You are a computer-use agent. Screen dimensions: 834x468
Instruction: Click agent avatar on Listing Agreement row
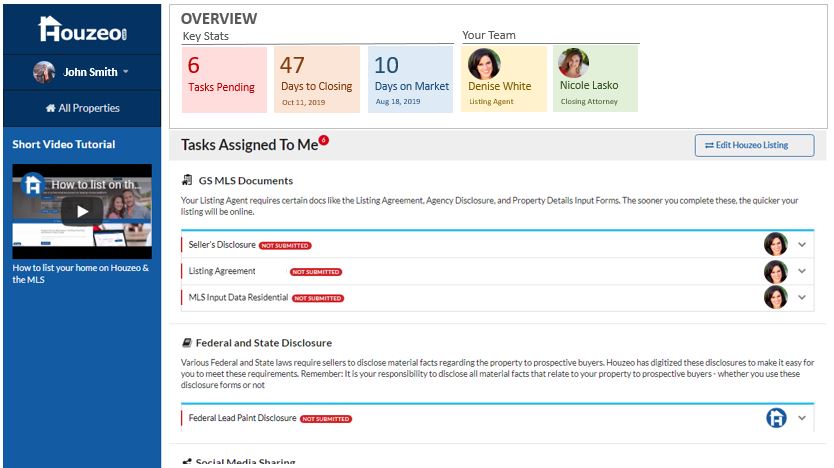coord(775,271)
